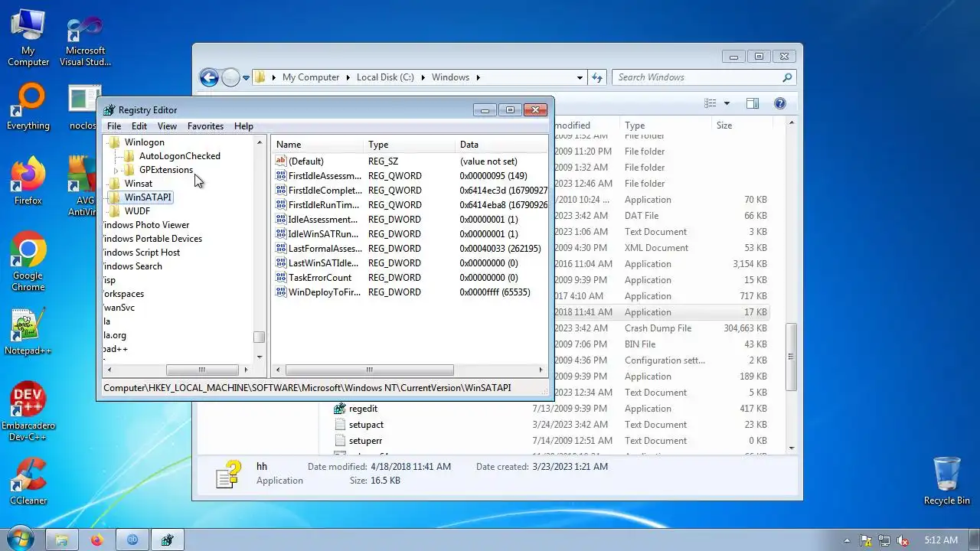This screenshot has height=551, width=980.
Task: Click volume icon in system tray
Action: [903, 540]
